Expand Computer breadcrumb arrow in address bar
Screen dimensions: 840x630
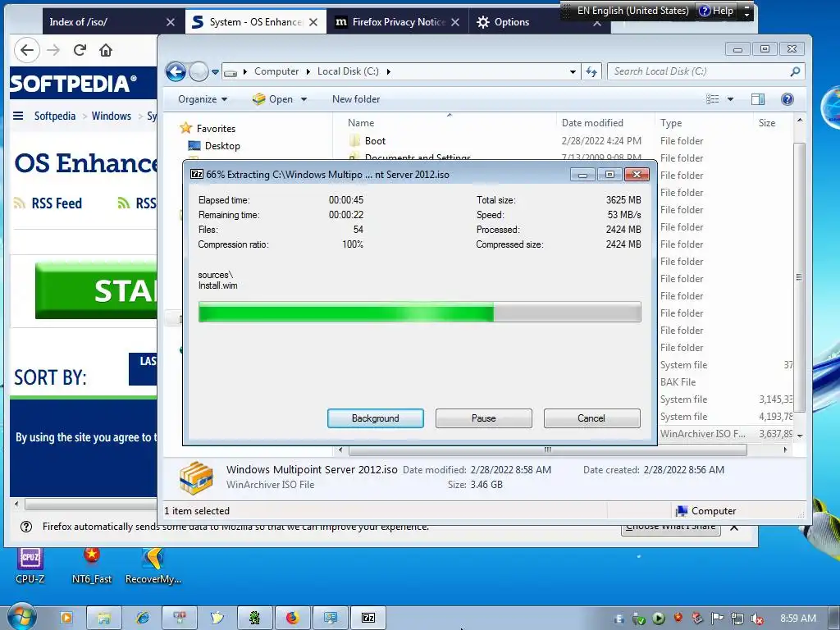(x=308, y=71)
